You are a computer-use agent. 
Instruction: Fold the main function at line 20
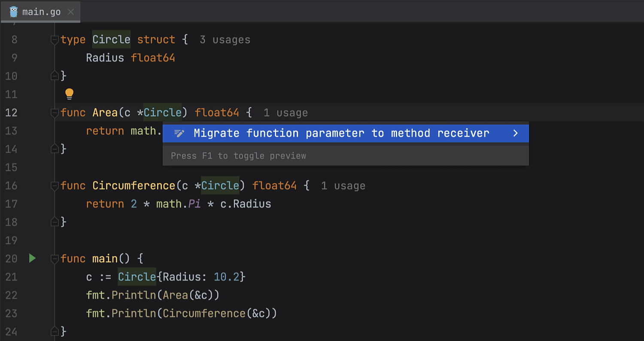(x=55, y=259)
